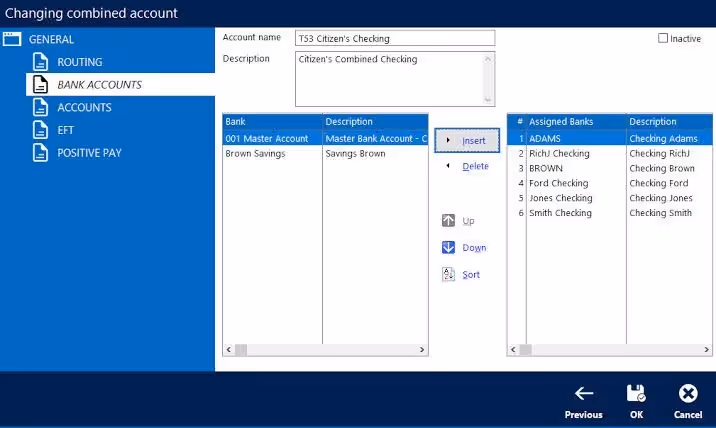Click the # column header
This screenshot has width=716, height=428.
point(517,122)
